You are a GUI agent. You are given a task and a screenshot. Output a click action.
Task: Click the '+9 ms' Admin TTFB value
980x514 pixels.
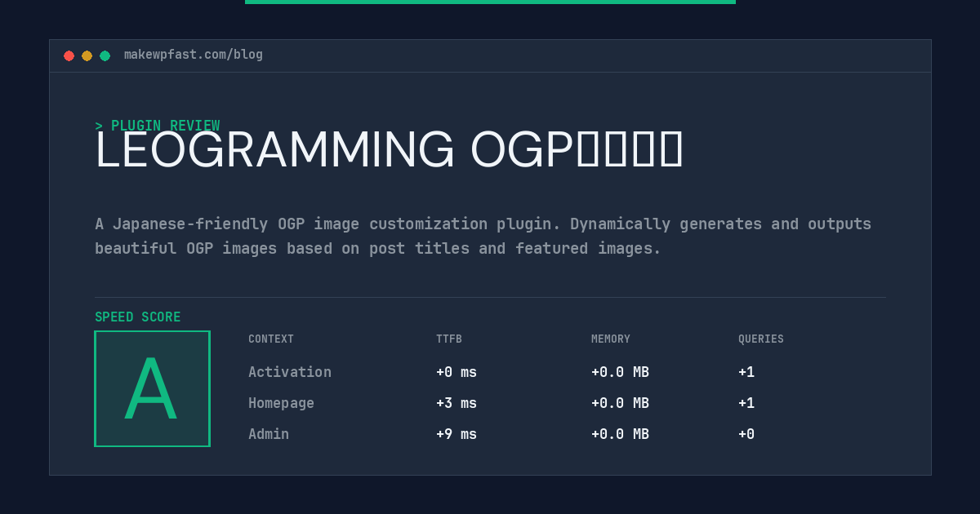coord(457,434)
